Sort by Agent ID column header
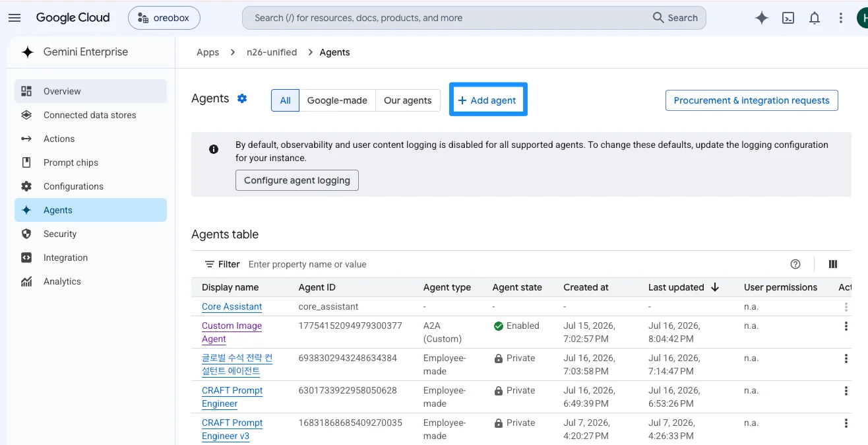This screenshot has height=445, width=868. [x=317, y=287]
